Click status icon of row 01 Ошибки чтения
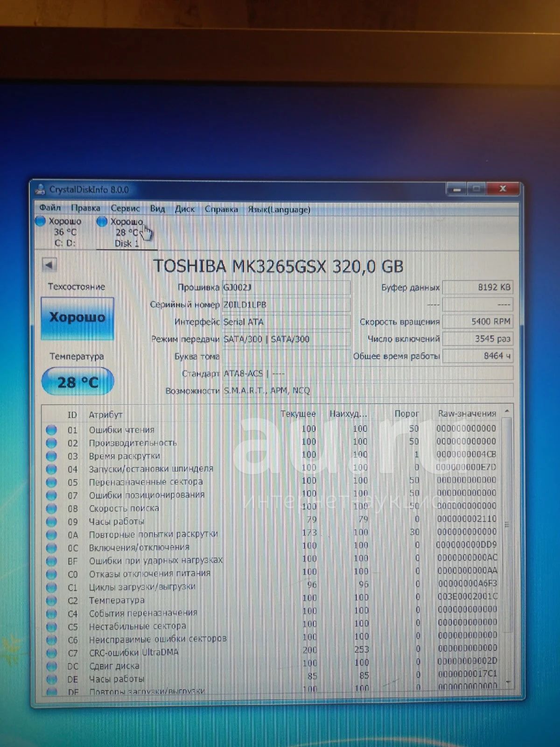Image resolution: width=560 pixels, height=747 pixels. click(51, 430)
